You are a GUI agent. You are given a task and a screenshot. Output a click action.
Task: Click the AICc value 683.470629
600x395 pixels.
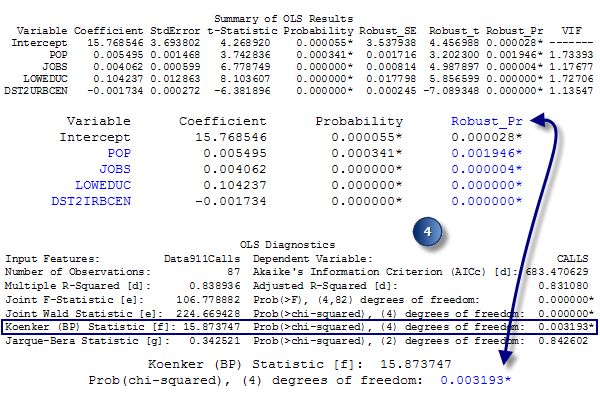point(557,272)
